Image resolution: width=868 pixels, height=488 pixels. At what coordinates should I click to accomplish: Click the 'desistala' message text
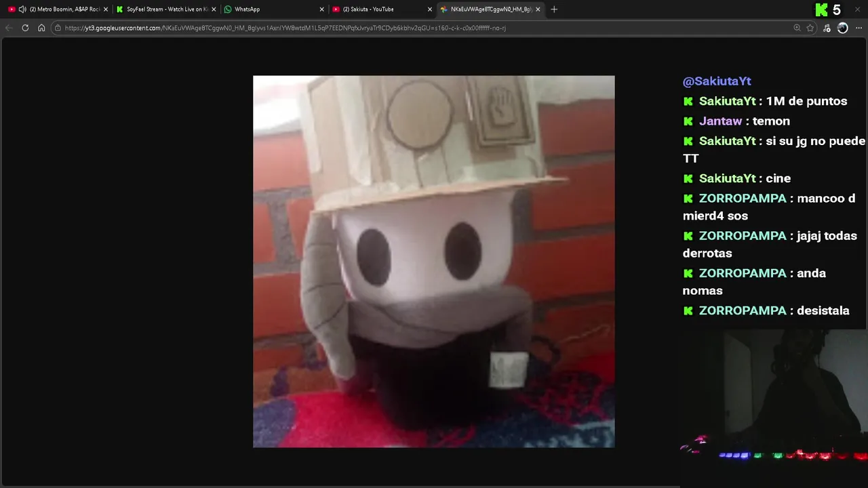click(823, 310)
